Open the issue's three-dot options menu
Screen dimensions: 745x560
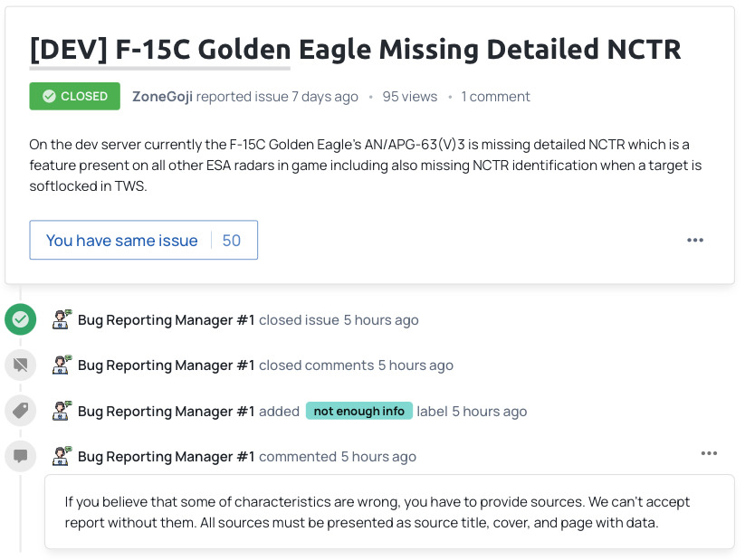pos(695,241)
